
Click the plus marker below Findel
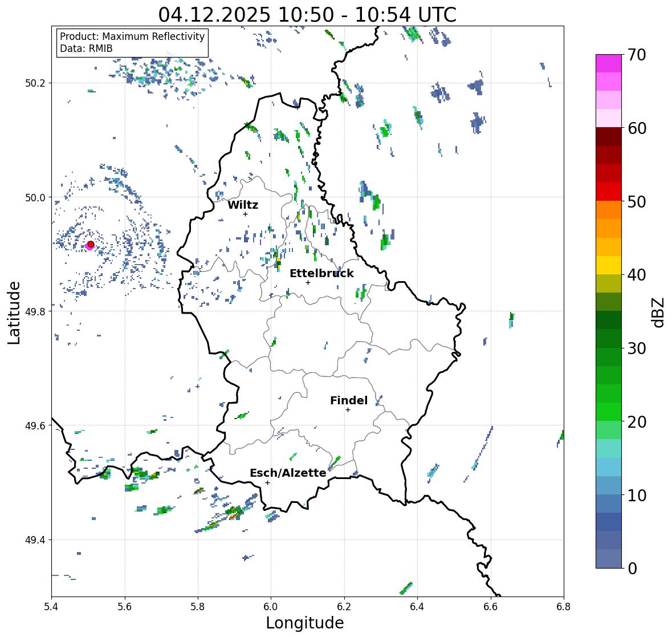click(x=348, y=410)
